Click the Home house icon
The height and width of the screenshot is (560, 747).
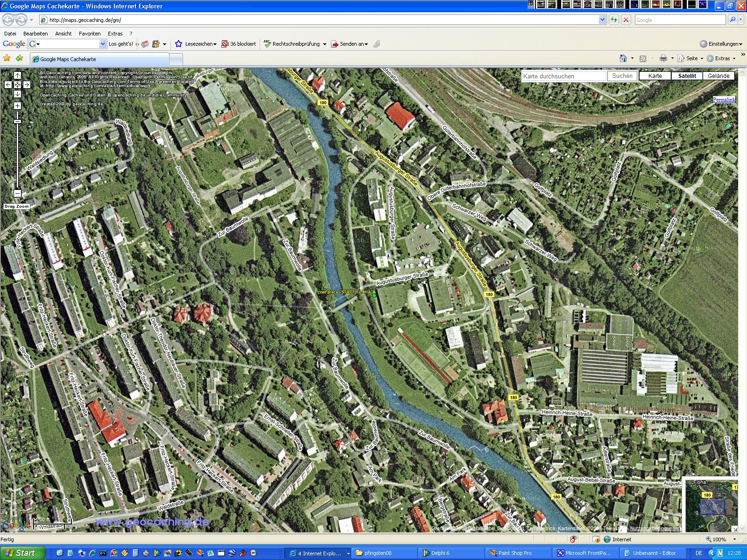623,58
